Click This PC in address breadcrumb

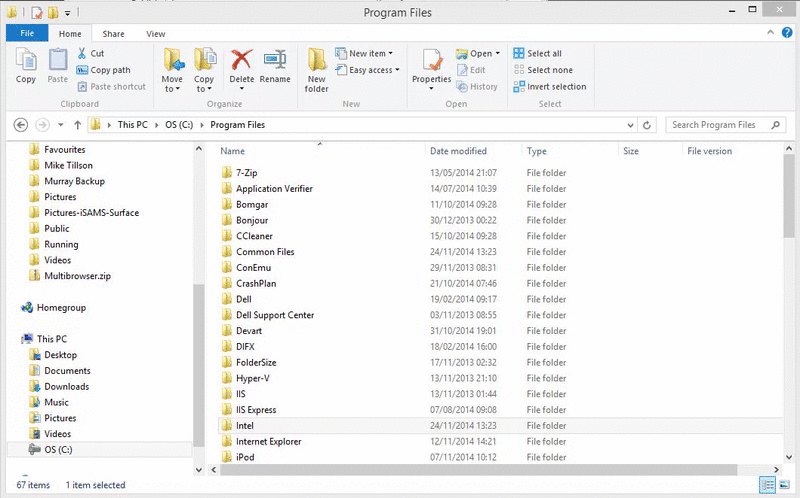[133, 125]
